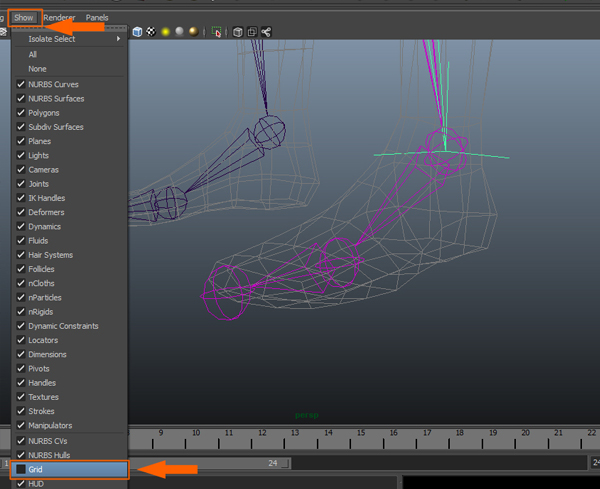Toggle nCloths display option
This screenshot has width=600, height=489.
69,284
